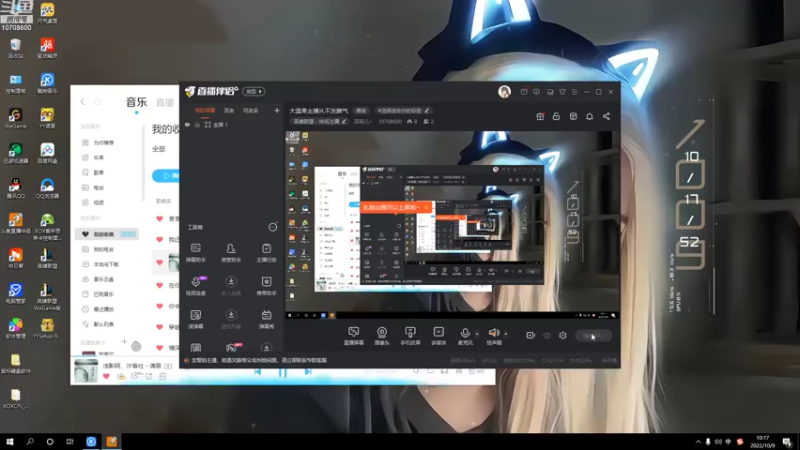
Task: Open the Windows Start menu
Action: 10,441
